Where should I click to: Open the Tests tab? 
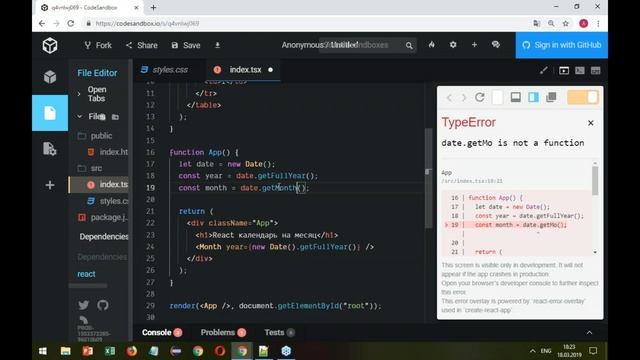[279, 333]
